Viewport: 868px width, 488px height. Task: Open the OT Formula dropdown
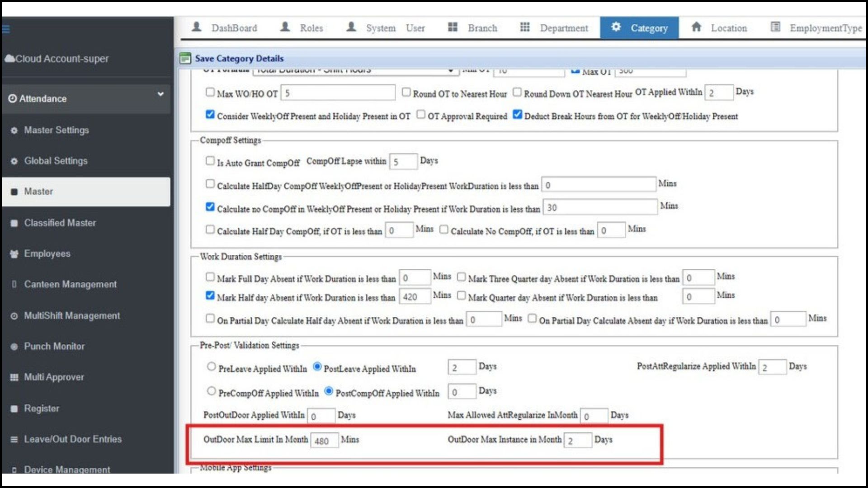click(356, 71)
